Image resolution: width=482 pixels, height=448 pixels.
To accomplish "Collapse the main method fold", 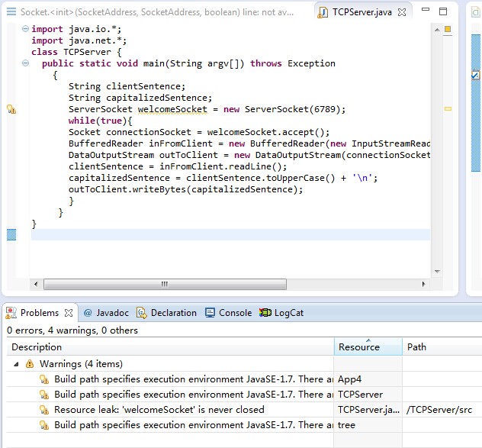I will pos(25,63).
